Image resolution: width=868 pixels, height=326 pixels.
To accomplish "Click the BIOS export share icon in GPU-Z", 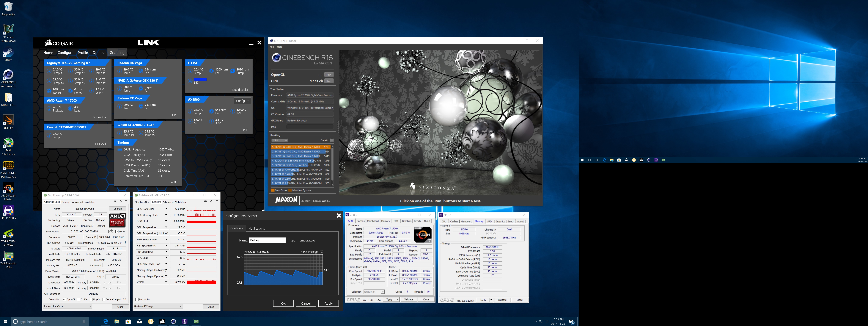I will 110,232.
